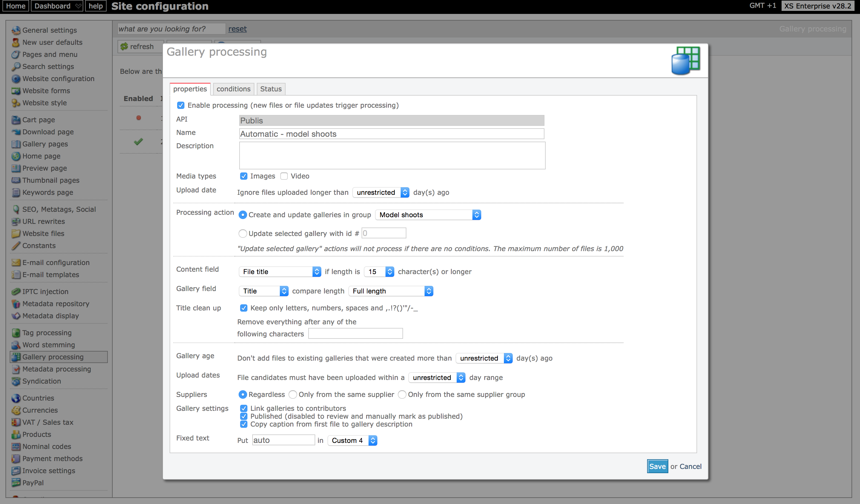Click the Cart page icon
The image size is (860, 504).
click(16, 120)
